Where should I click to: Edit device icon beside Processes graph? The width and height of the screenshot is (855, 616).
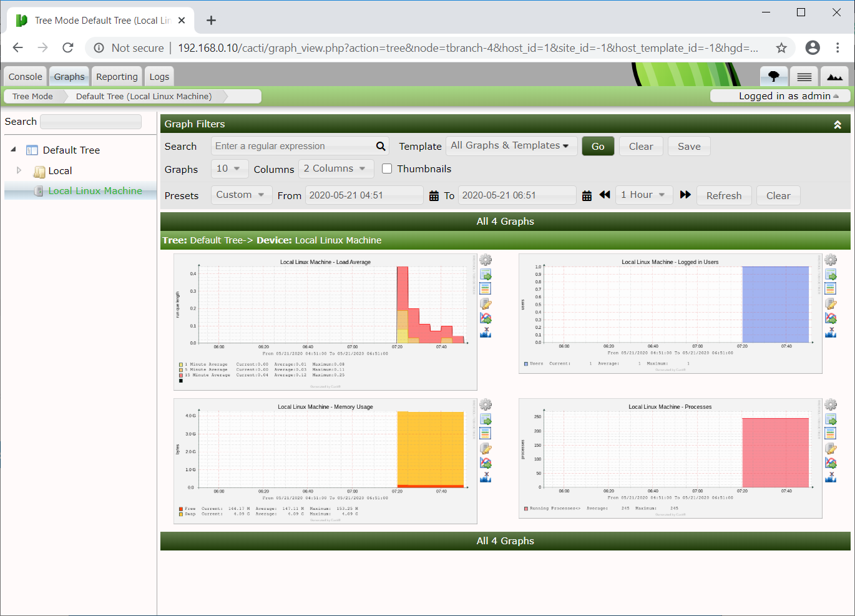[x=831, y=448]
